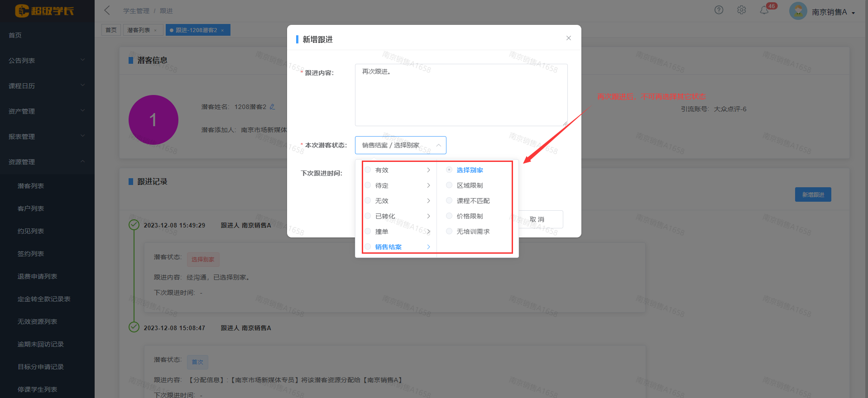Open the 本次潜客状态 dropdown
Screen dimensions: 868x398
400,145
